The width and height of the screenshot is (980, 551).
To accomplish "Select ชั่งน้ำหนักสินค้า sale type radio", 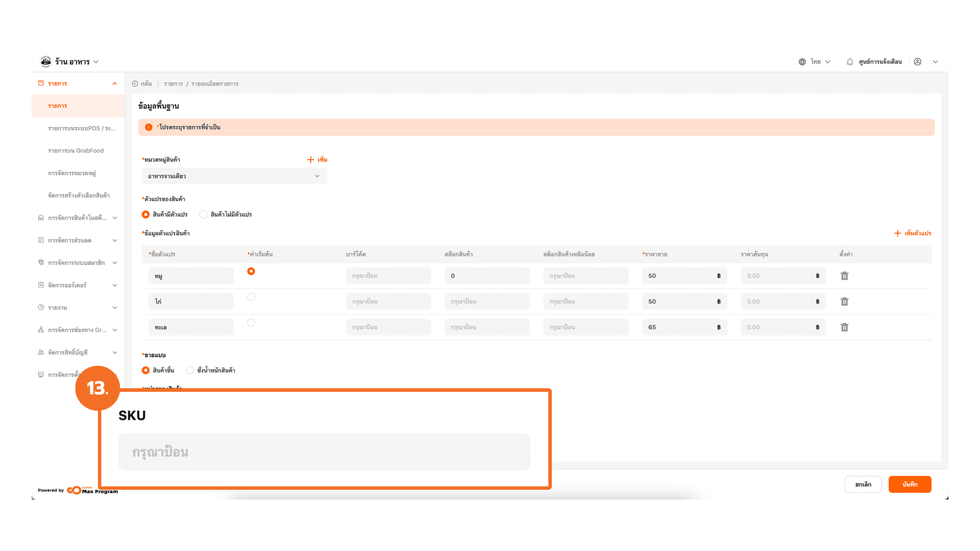I will click(190, 370).
